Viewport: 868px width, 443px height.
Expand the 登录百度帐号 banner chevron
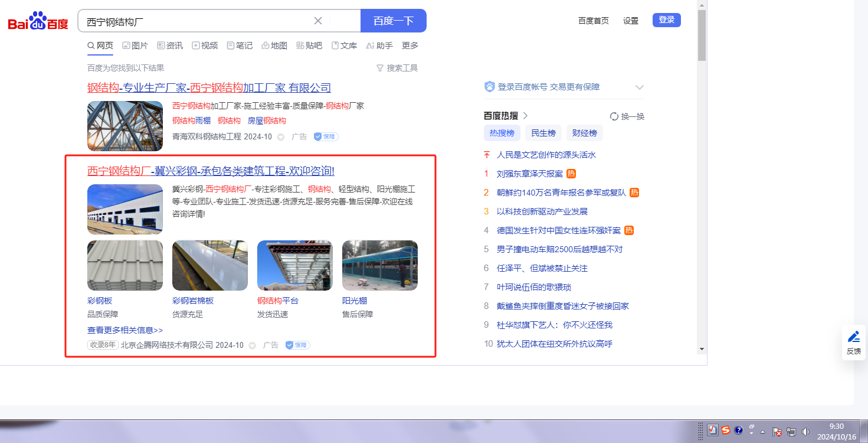(x=639, y=87)
